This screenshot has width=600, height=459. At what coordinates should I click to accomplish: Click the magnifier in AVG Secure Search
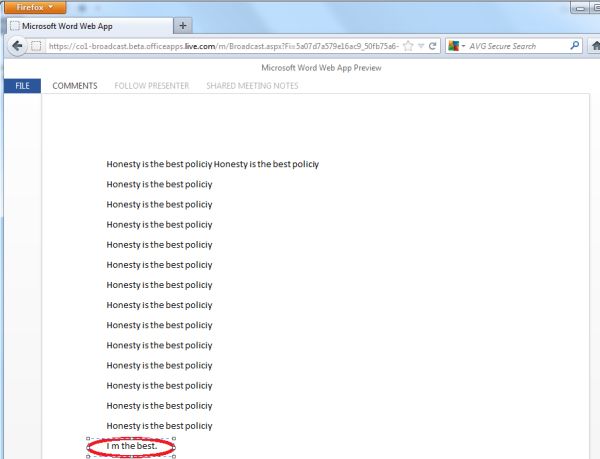tap(574, 46)
